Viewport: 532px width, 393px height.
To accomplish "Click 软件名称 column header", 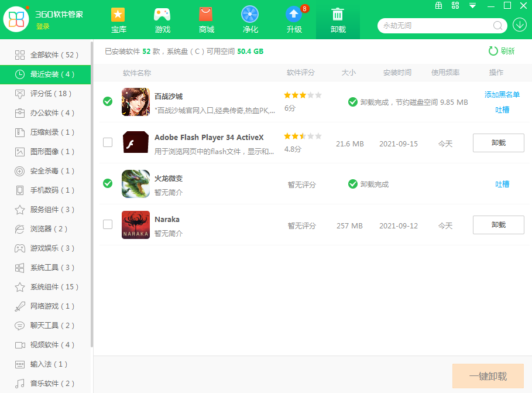I will 137,73.
